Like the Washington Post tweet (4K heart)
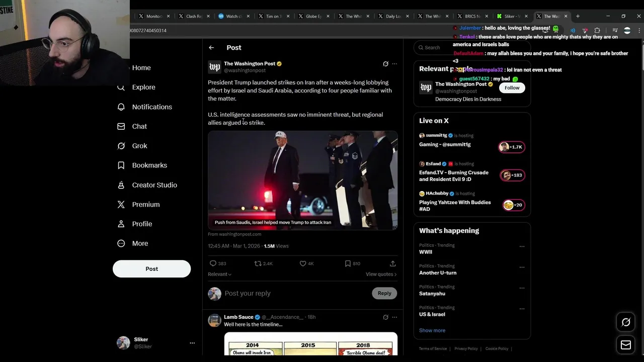This screenshot has height=362, width=644. 303,263
